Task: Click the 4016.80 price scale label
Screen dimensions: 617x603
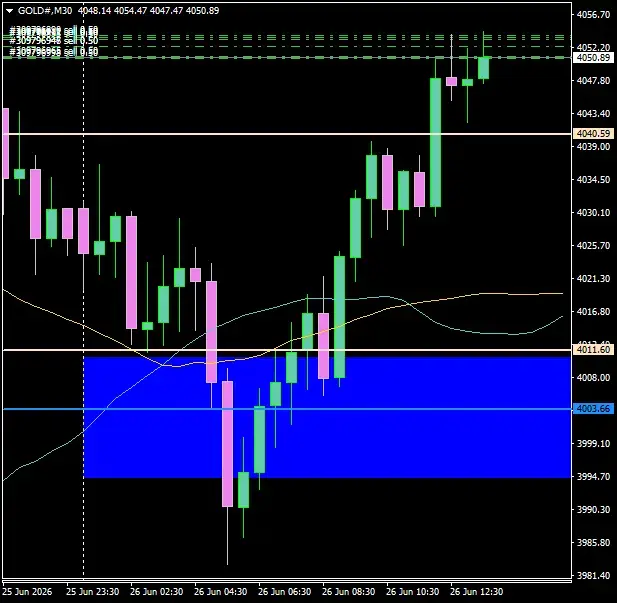Action: pos(593,311)
